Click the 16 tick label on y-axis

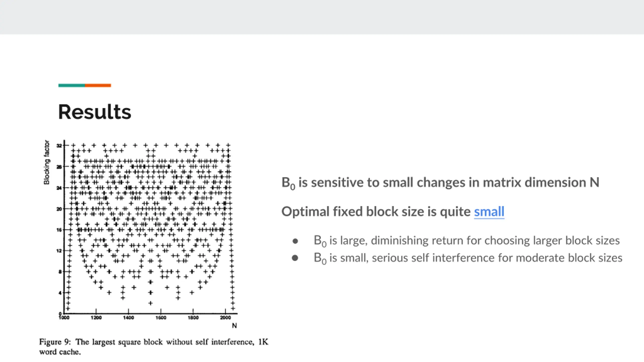click(x=59, y=230)
